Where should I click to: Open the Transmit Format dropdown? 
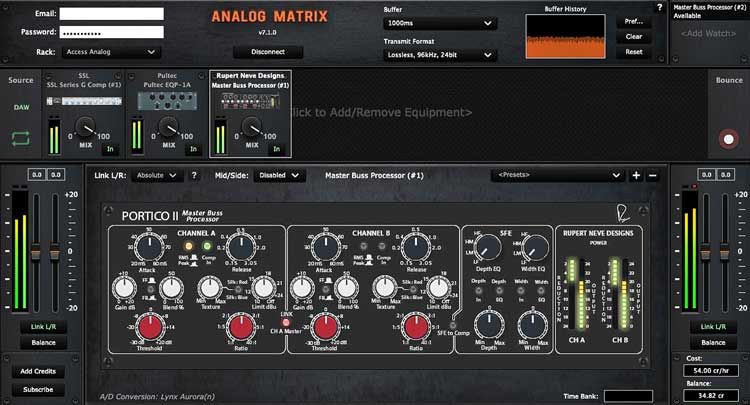pyautogui.click(x=440, y=55)
